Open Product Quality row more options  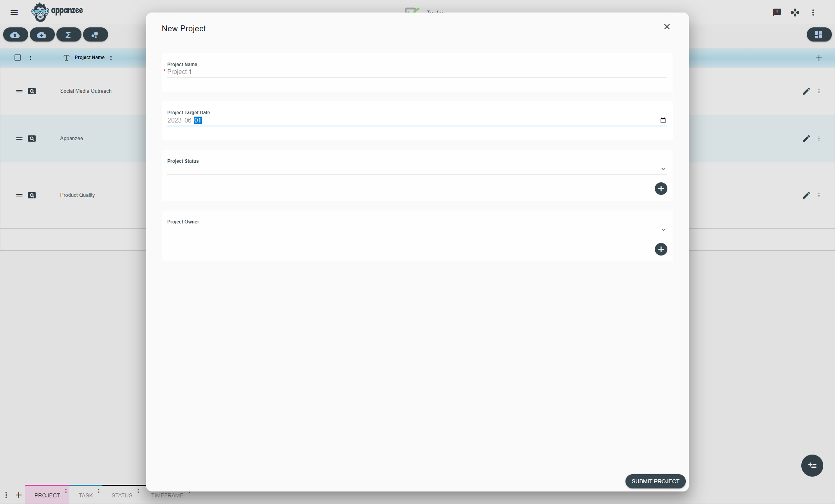(x=819, y=195)
